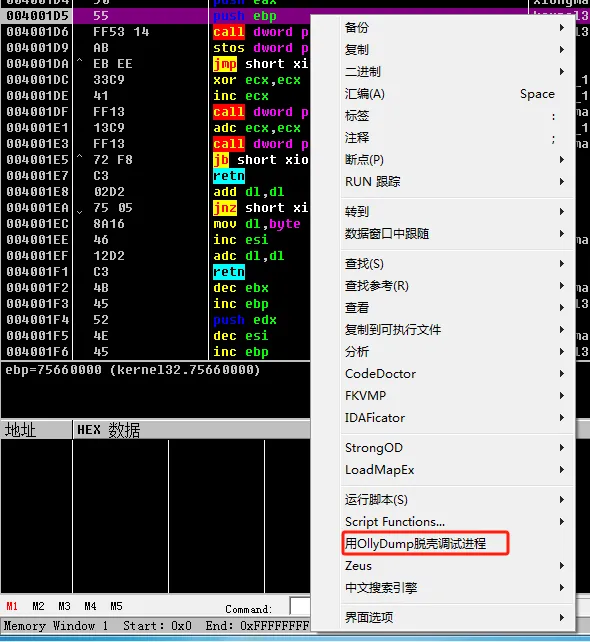The width and height of the screenshot is (590, 642).
Task: Expand submenu arrow beside 查看
Action: tap(562, 308)
